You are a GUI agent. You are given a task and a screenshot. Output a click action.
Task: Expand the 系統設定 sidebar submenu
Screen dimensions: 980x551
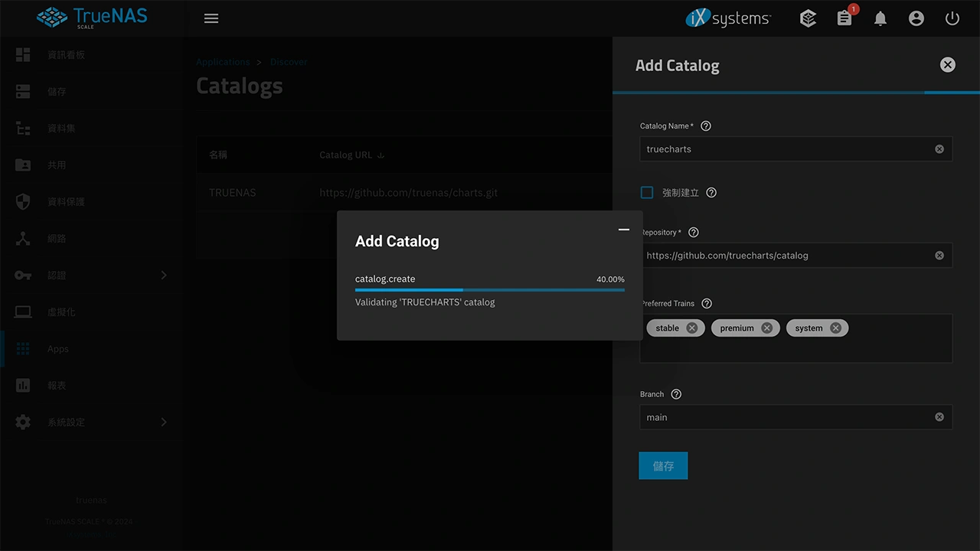[x=163, y=422]
